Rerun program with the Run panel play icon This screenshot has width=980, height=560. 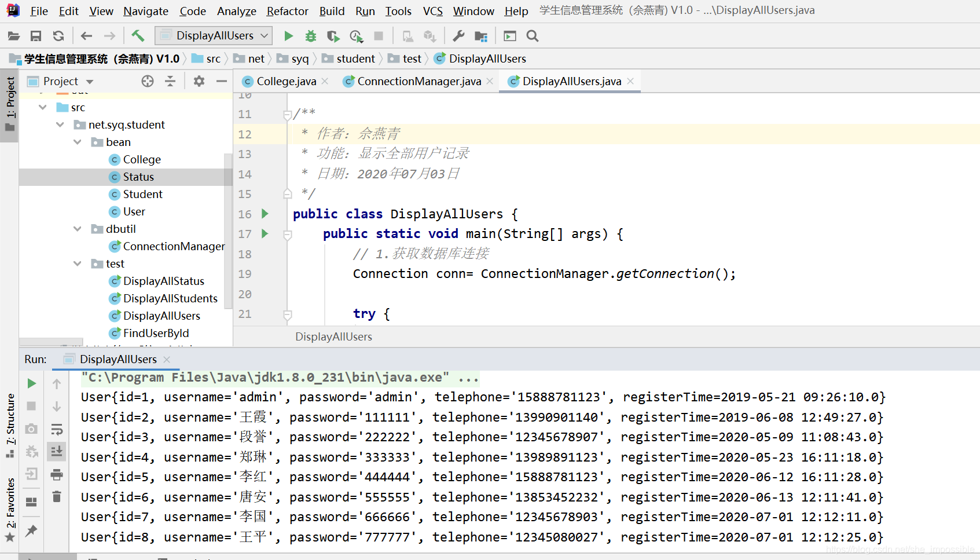pyautogui.click(x=32, y=383)
